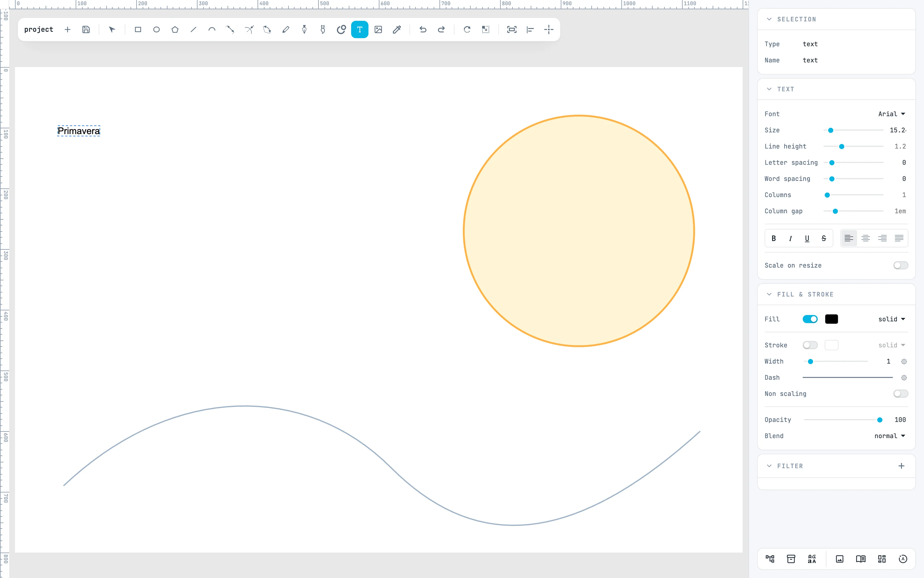The height and width of the screenshot is (578, 924).
Task: Save the project with disk icon
Action: click(86, 29)
